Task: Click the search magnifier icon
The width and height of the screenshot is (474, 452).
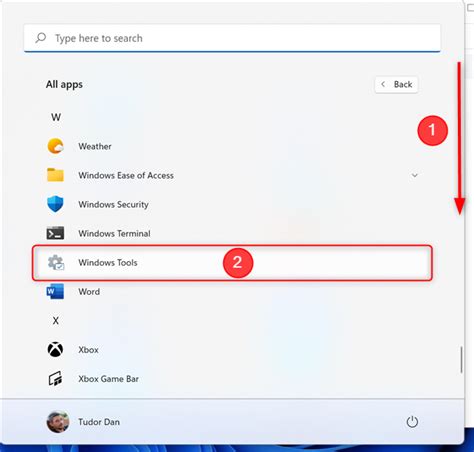Action: tap(41, 38)
